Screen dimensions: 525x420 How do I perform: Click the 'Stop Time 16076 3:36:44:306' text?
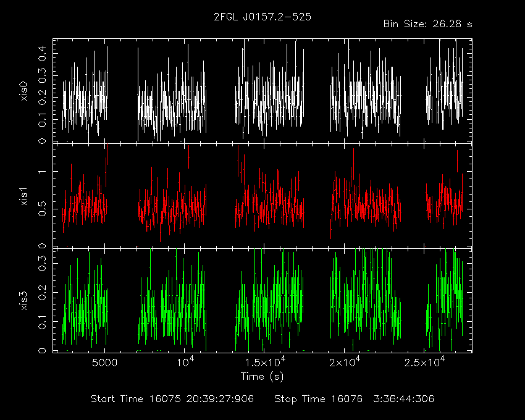355,399
